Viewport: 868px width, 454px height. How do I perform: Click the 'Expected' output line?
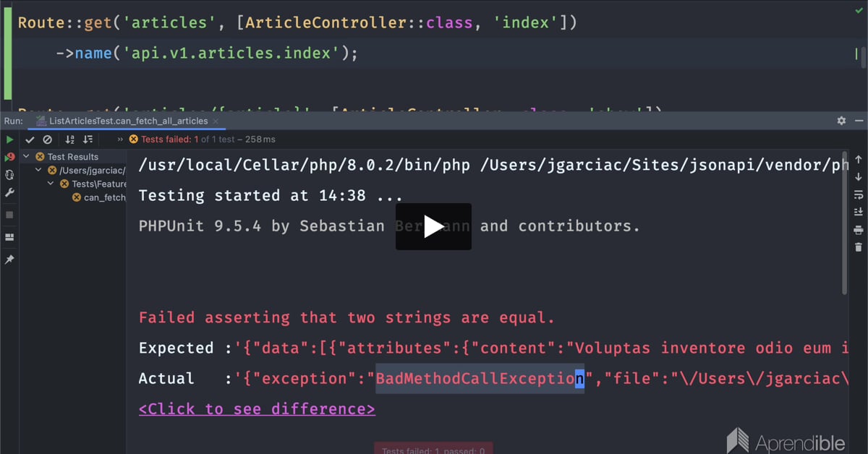coord(493,348)
